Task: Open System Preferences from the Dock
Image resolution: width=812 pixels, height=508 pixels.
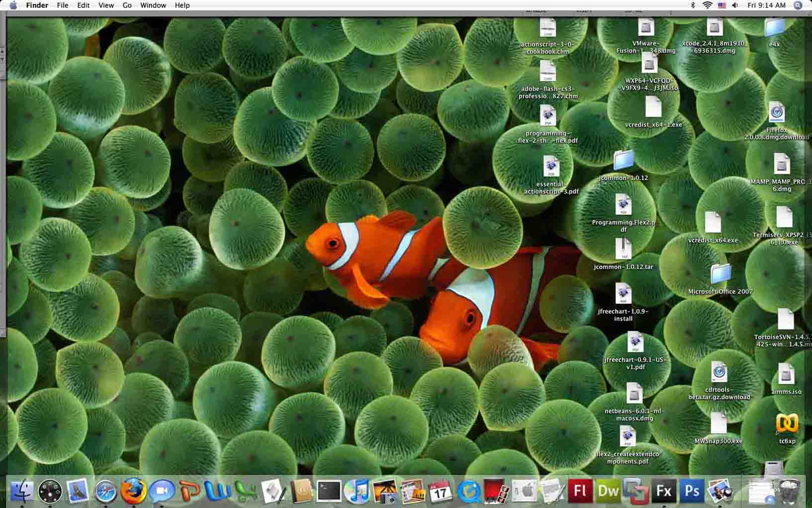Action: point(524,492)
